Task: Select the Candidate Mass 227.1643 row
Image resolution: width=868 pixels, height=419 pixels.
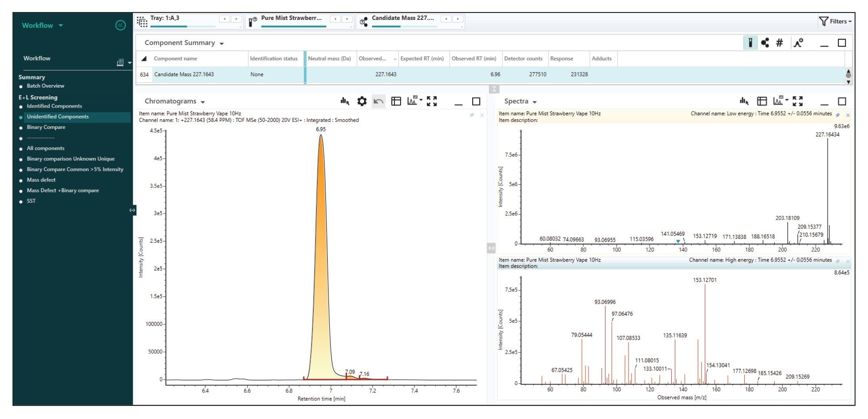Action: [x=490, y=75]
